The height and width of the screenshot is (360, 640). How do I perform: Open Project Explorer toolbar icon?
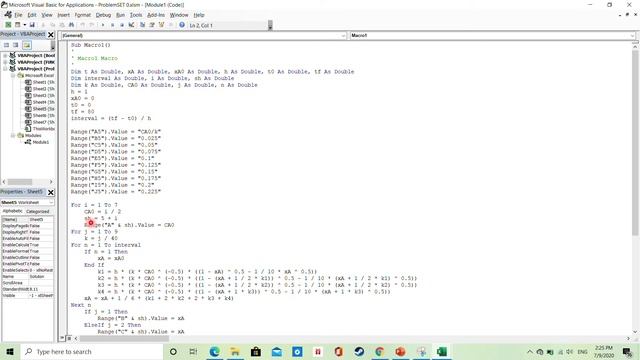point(142,25)
